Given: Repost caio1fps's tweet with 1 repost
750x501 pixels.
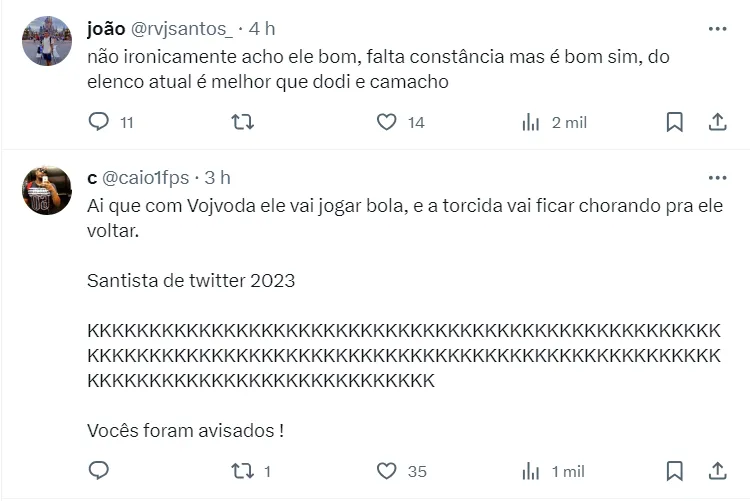Looking at the screenshot, I should 242,471.
